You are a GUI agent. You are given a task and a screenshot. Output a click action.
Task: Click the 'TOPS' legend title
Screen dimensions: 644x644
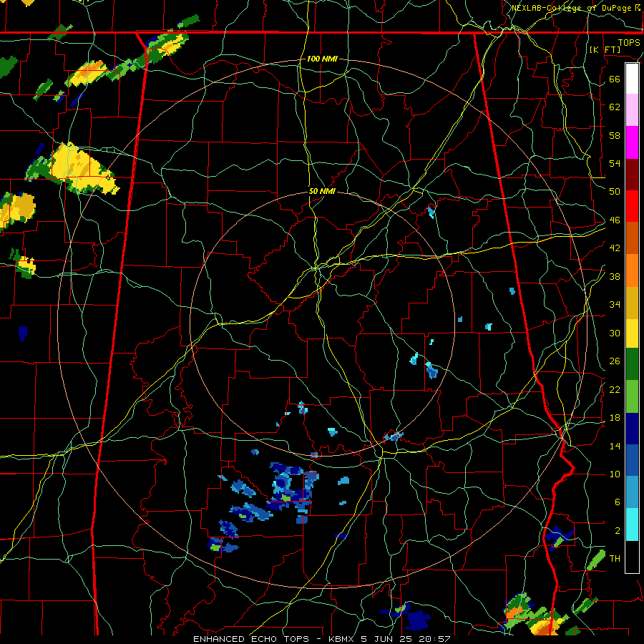pos(629,43)
